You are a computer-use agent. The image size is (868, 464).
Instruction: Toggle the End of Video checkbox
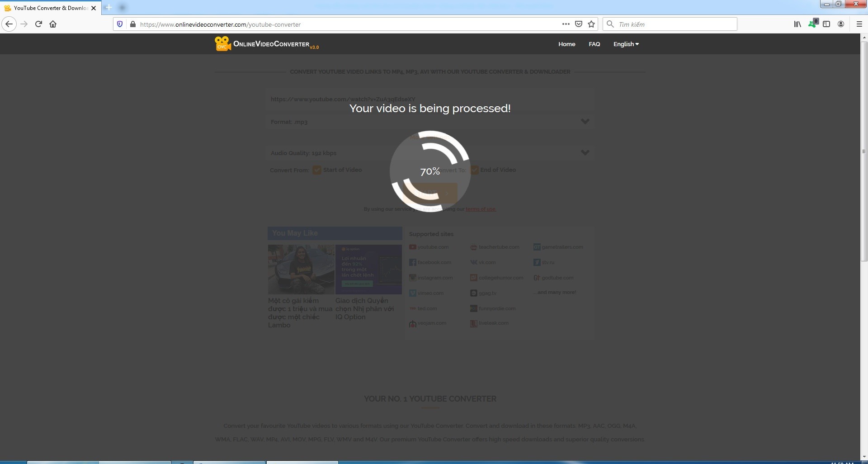[474, 170]
